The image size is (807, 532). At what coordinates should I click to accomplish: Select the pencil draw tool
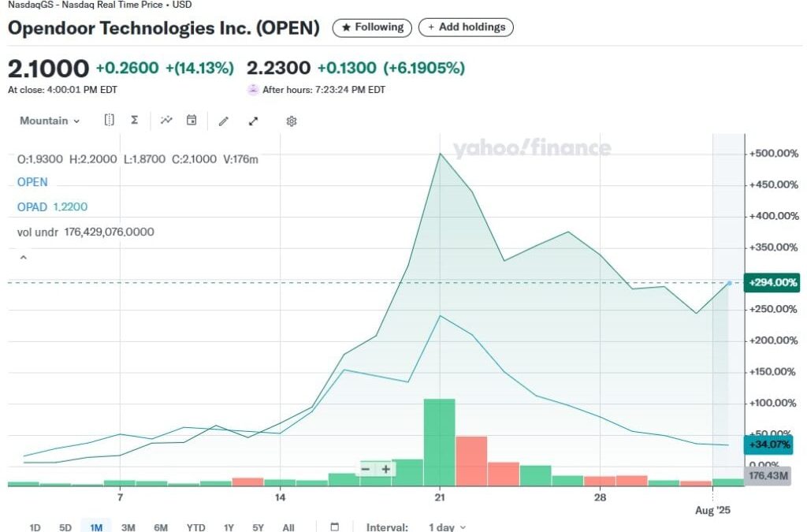[x=224, y=121]
